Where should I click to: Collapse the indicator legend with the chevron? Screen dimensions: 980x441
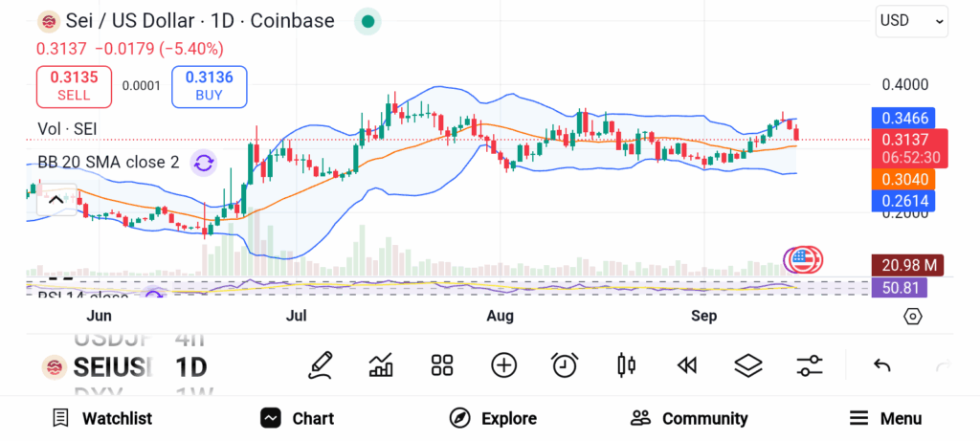56,200
